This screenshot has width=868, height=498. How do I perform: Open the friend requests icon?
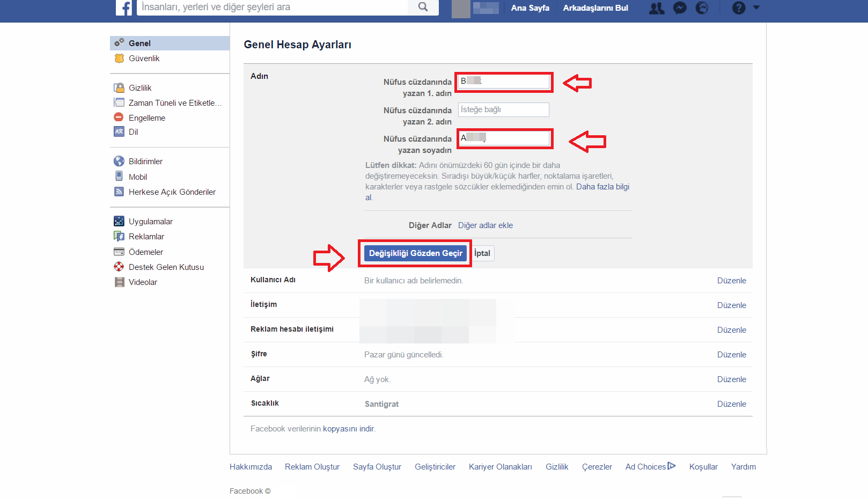657,8
